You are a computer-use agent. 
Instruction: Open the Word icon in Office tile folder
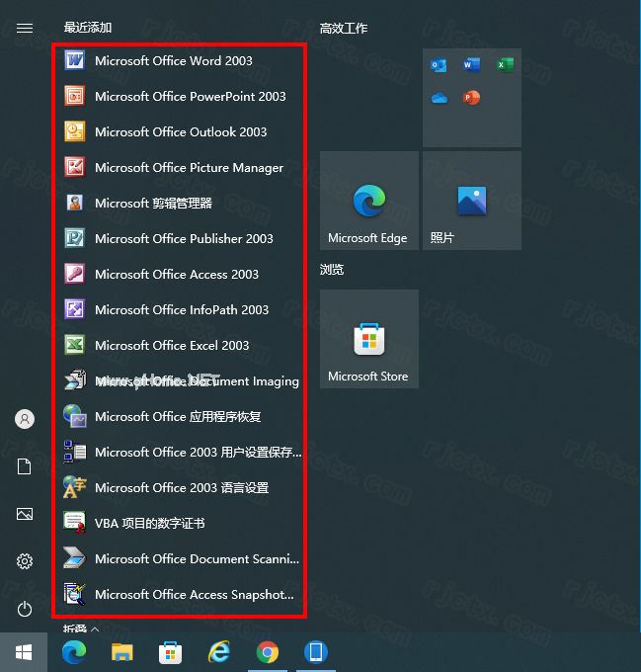(x=471, y=65)
